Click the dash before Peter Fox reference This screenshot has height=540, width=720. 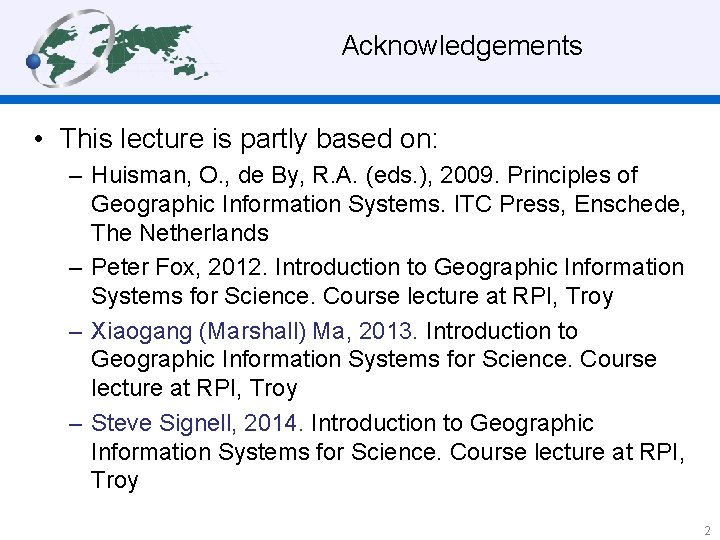pos(77,268)
